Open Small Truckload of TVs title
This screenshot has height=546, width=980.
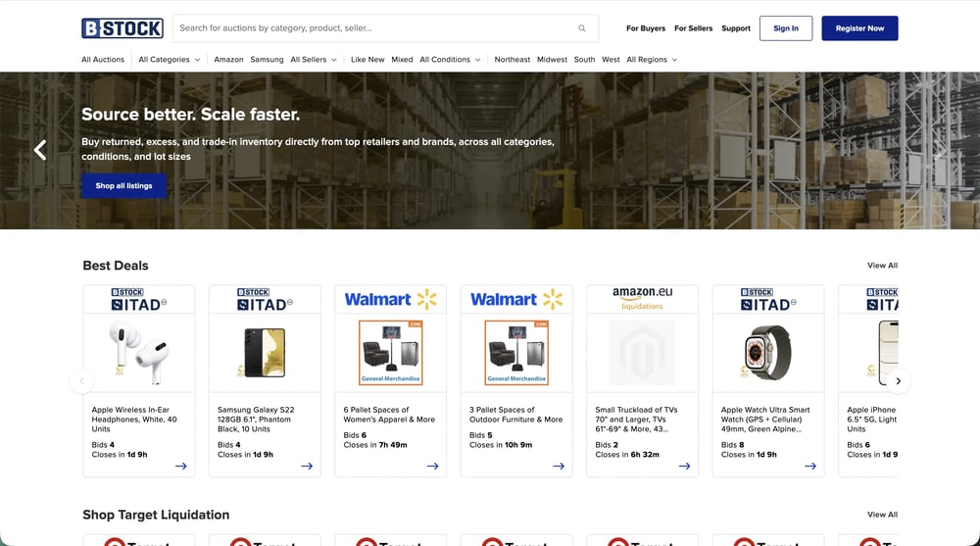tap(636, 419)
